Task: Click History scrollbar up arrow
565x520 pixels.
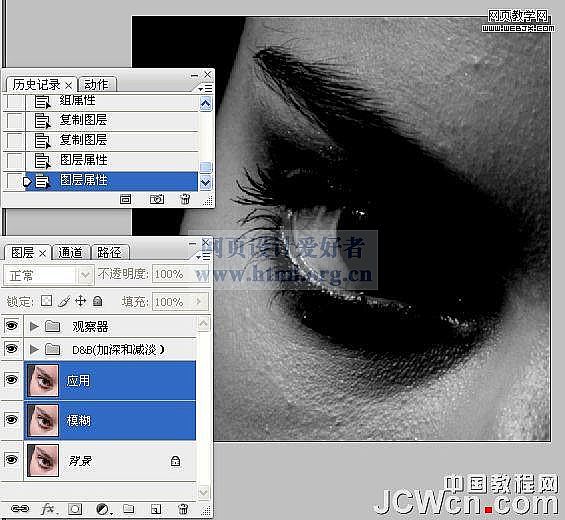Action: coord(206,104)
